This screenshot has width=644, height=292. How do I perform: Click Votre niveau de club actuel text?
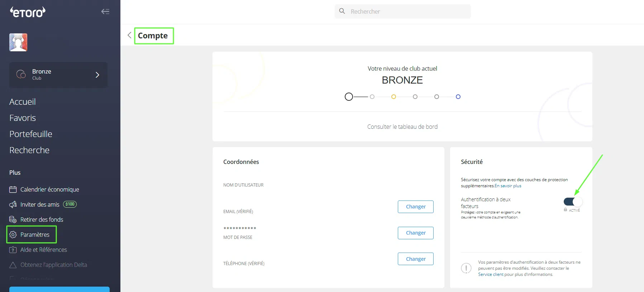point(402,69)
